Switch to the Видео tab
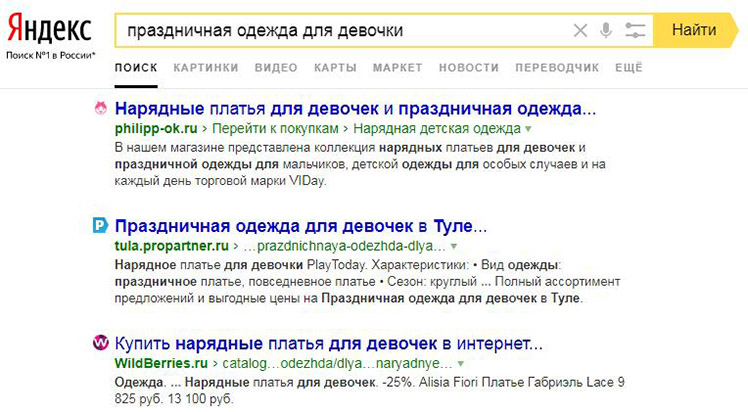Viewport: 748px width, 412px height. click(x=276, y=68)
